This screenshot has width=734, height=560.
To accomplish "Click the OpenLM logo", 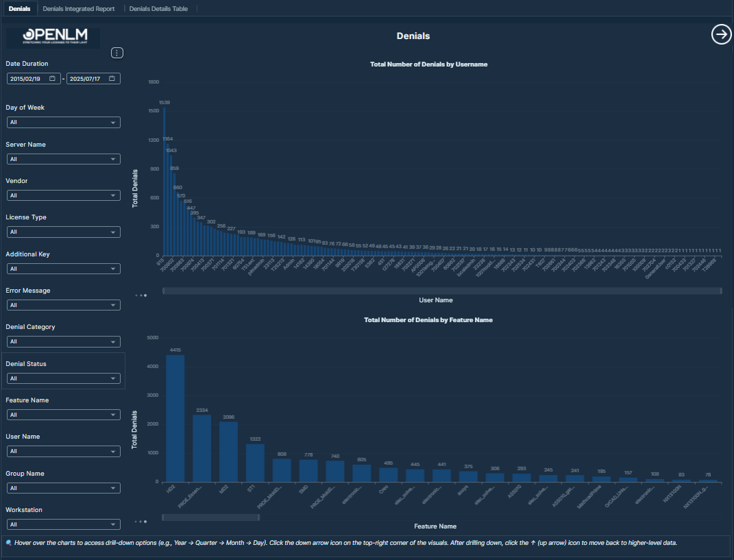I will [53, 37].
